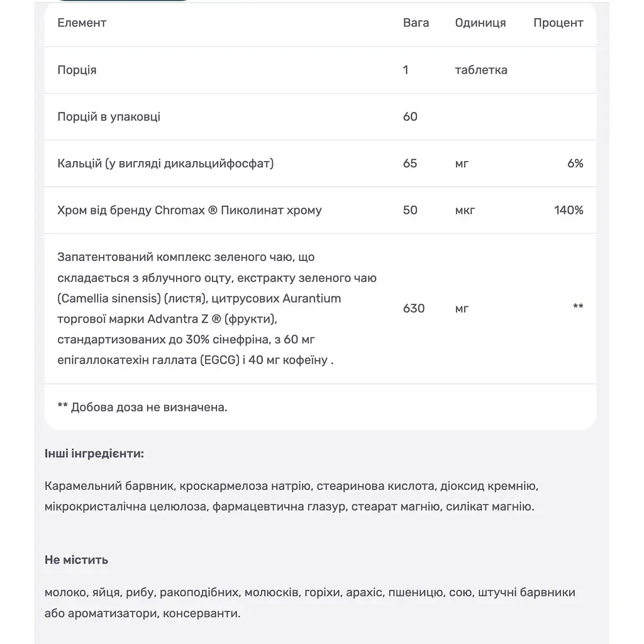Click the Інші інгредієнти heading
The image size is (644, 644).
click(x=94, y=454)
